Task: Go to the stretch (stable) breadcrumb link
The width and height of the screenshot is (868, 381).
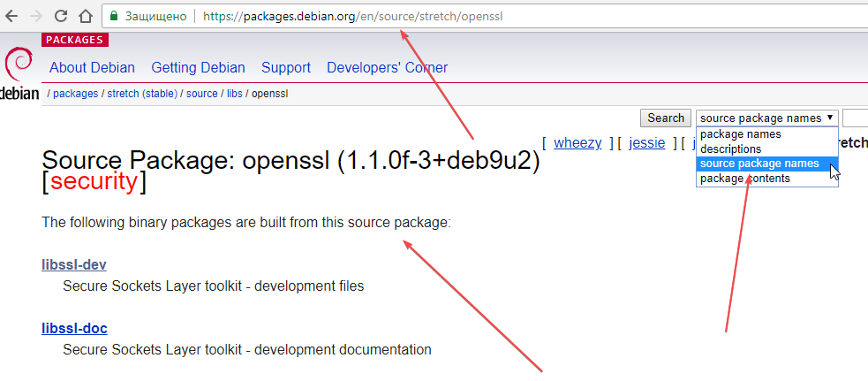Action: [x=141, y=94]
